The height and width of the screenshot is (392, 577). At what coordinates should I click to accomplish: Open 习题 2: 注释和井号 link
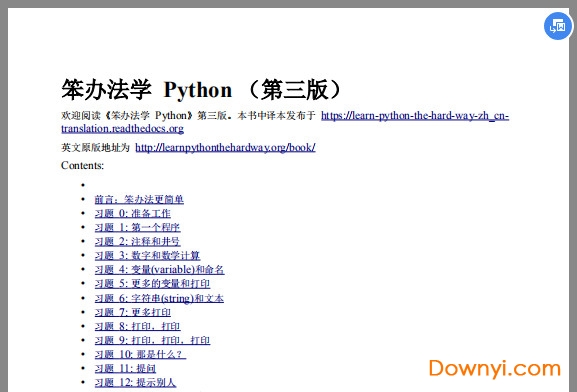[137, 241]
